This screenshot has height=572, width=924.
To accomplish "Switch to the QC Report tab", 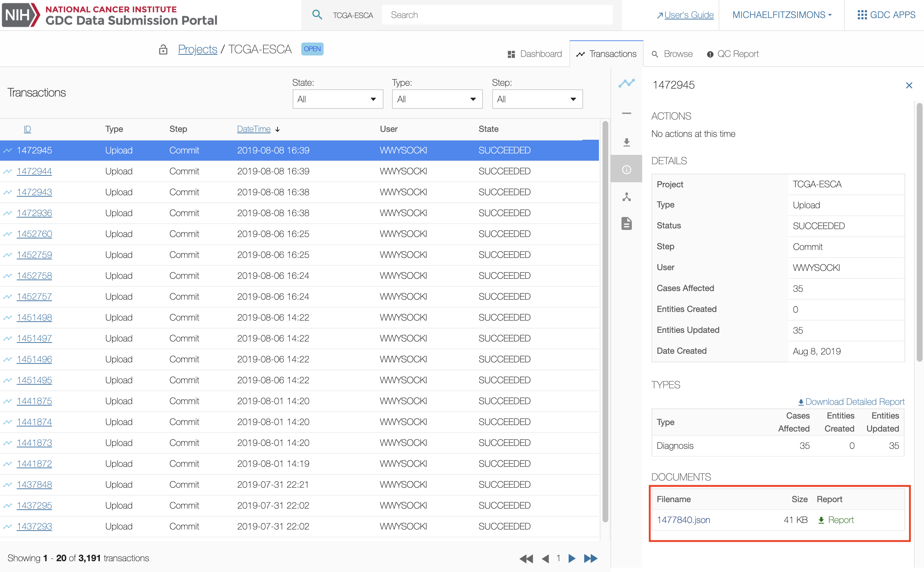I will pyautogui.click(x=733, y=54).
